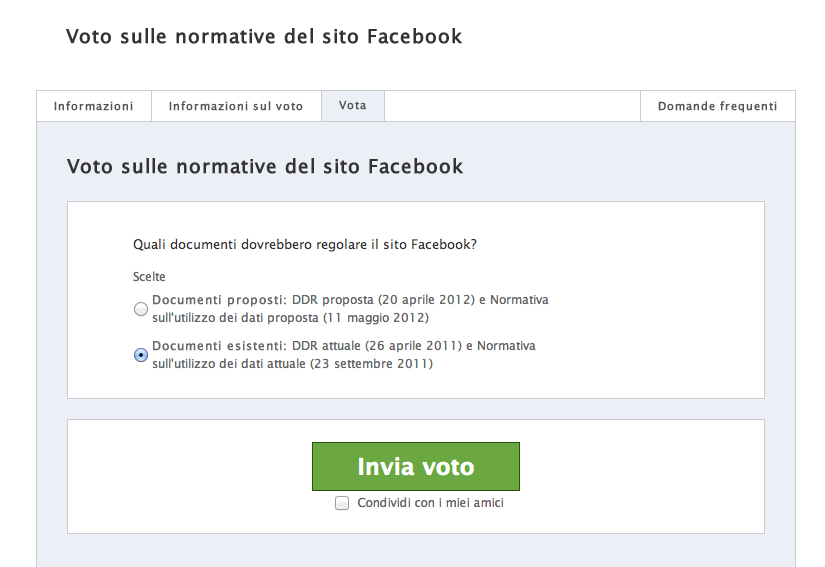This screenshot has width=825, height=567.
Task: Click the "Documenti esistenti:" label text
Action: [x=219, y=346]
